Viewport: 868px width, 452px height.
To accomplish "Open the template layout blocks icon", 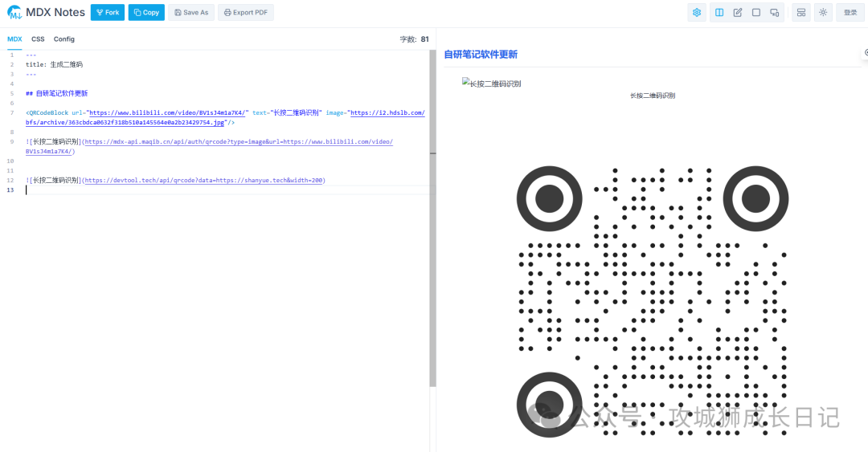I will click(x=801, y=12).
